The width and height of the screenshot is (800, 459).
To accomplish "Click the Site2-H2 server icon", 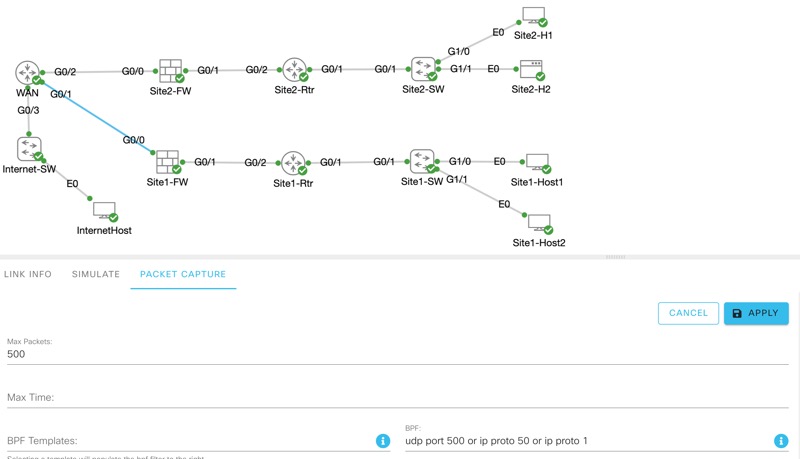I will click(531, 70).
